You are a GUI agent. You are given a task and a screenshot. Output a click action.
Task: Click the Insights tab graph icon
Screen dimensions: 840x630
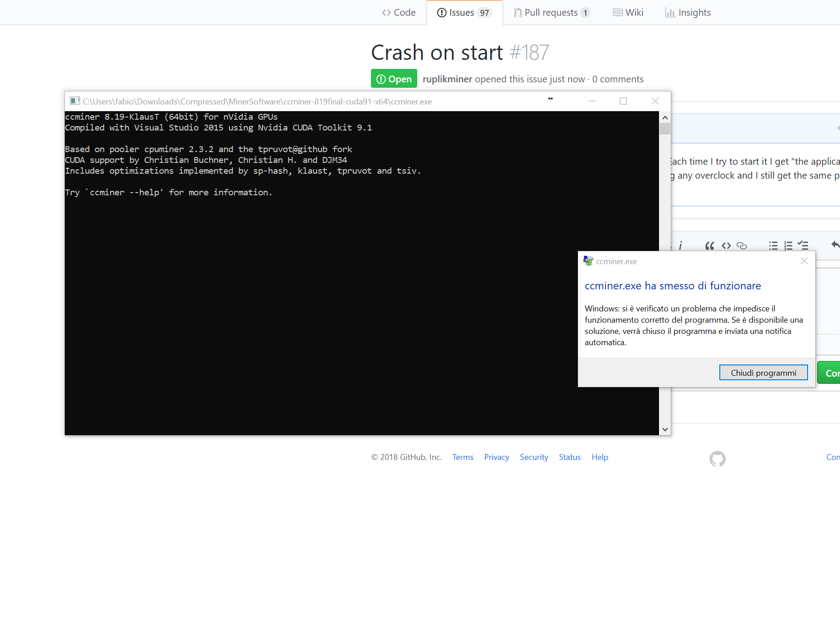(x=670, y=13)
